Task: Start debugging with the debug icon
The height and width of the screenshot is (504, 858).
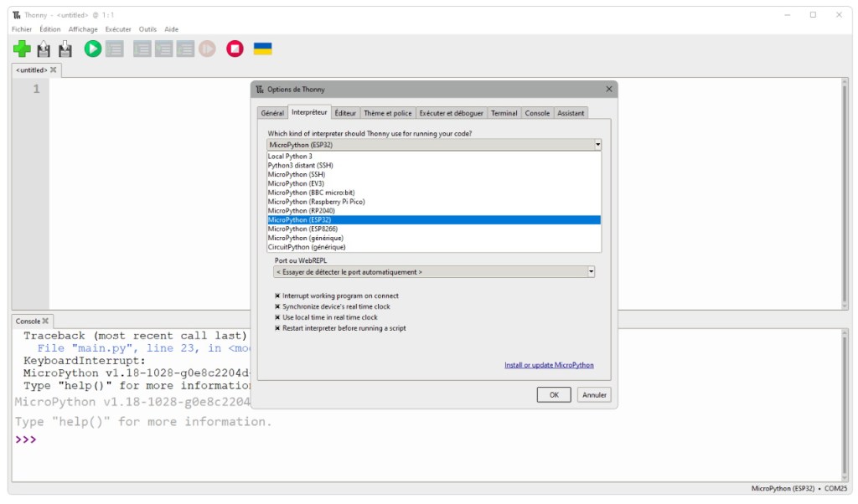Action: (x=113, y=48)
